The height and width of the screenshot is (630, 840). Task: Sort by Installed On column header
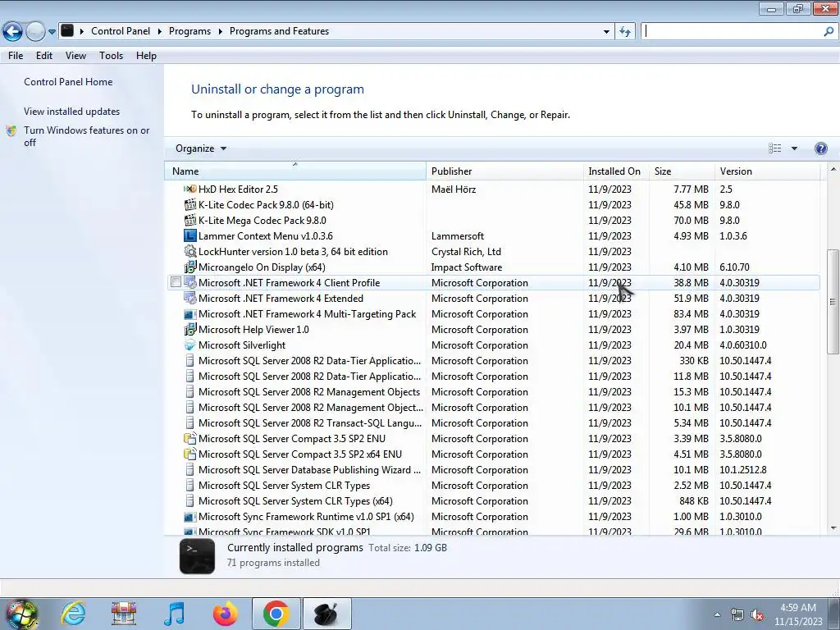(615, 171)
